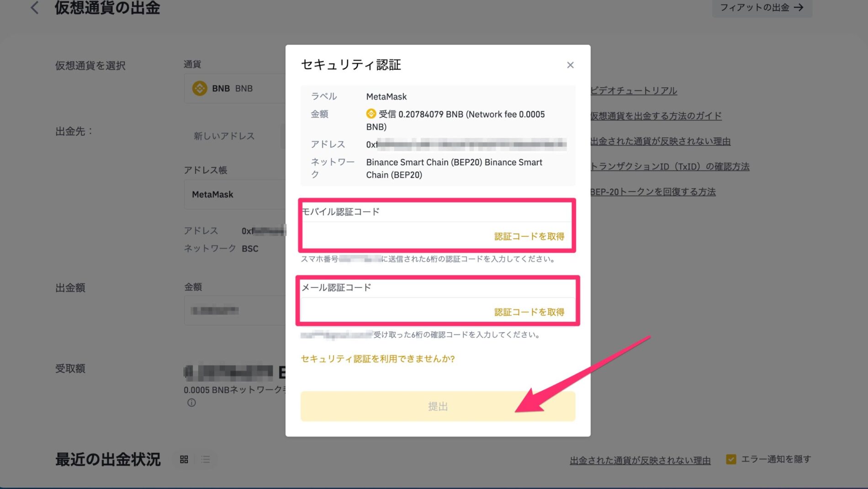The width and height of the screenshot is (868, 489).
Task: Toggle エラー通知を隠す checkbox
Action: pyautogui.click(x=731, y=459)
